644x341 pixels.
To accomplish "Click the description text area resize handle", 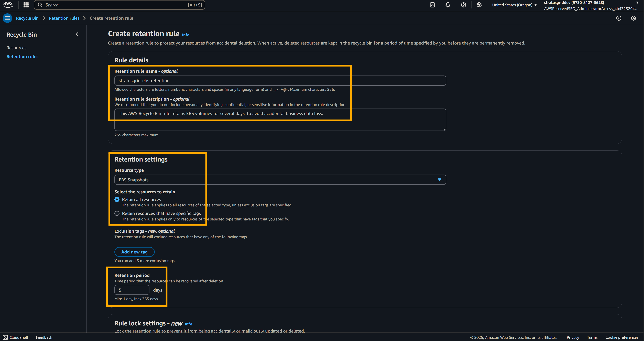I will tap(444, 129).
